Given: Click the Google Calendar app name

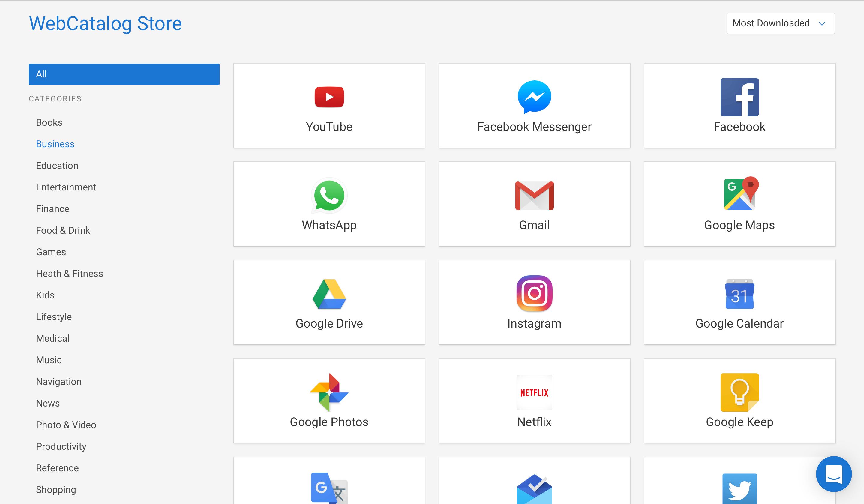Looking at the screenshot, I should (x=739, y=324).
